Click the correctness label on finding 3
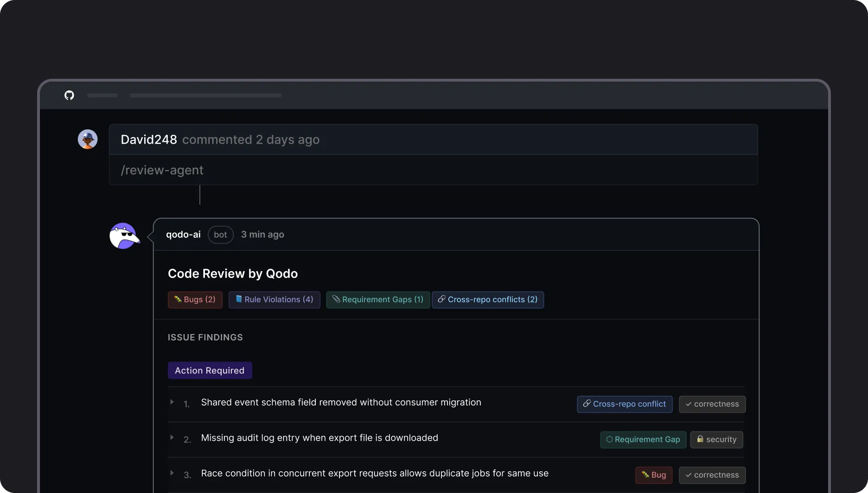The width and height of the screenshot is (868, 493). pos(712,475)
